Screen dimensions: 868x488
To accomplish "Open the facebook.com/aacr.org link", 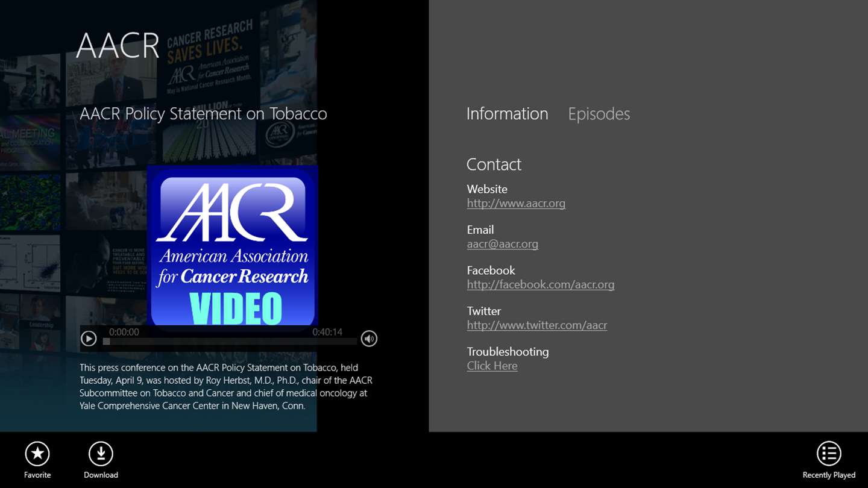I will [x=541, y=284].
